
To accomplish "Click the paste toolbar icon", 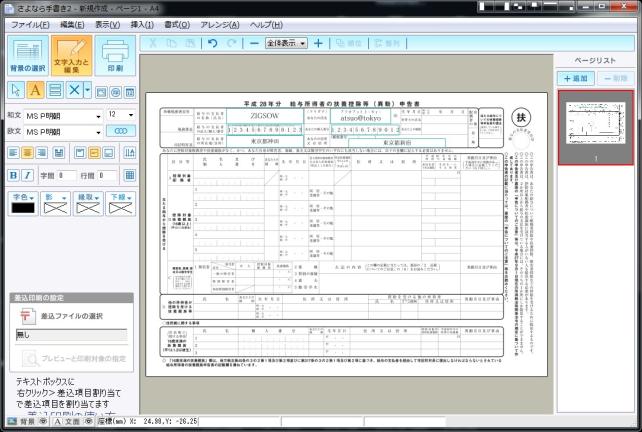I will 190,43.
